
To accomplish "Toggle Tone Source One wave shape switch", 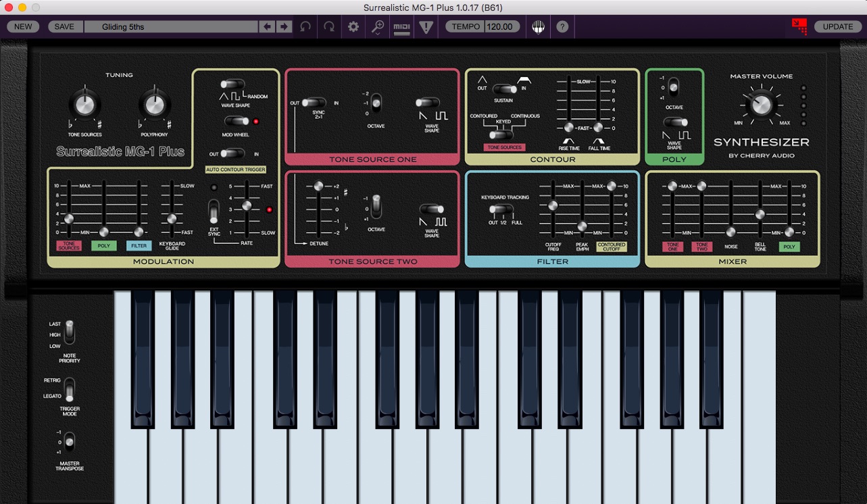I will (427, 103).
